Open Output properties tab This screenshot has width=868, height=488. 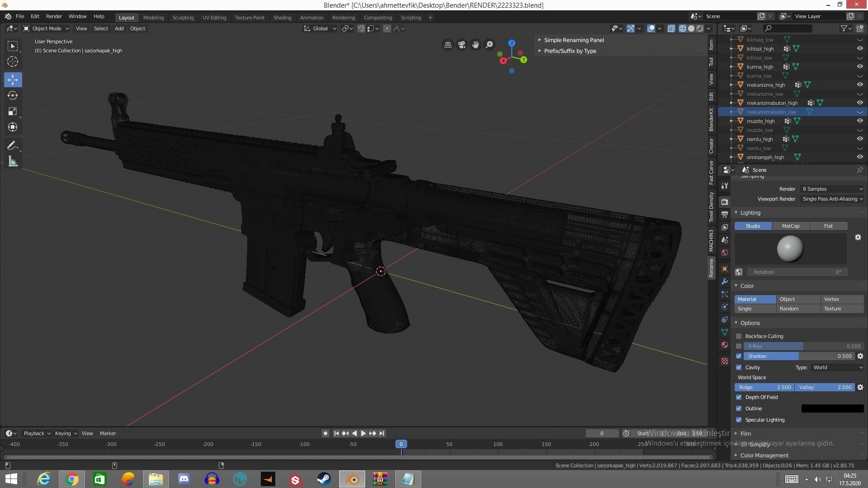(725, 215)
